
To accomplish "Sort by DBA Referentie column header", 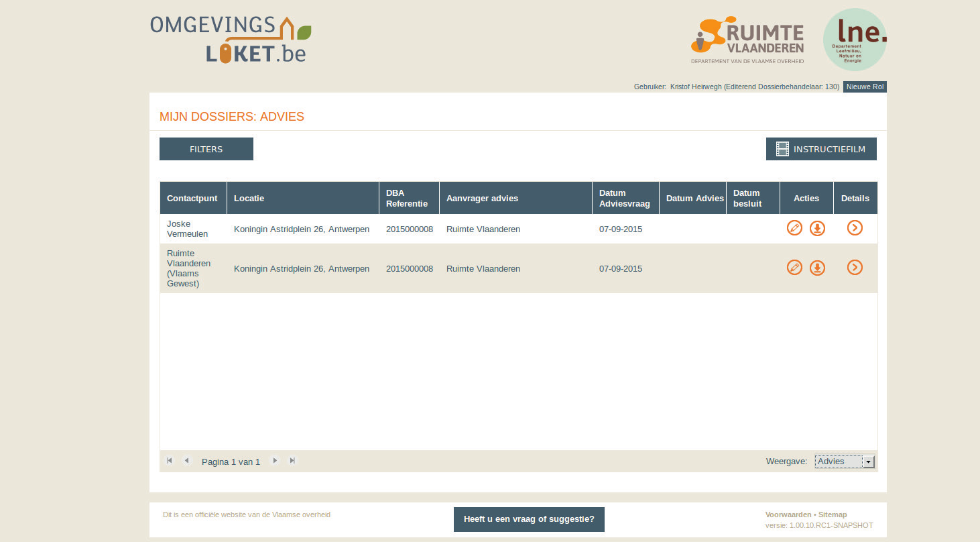I will (410, 198).
